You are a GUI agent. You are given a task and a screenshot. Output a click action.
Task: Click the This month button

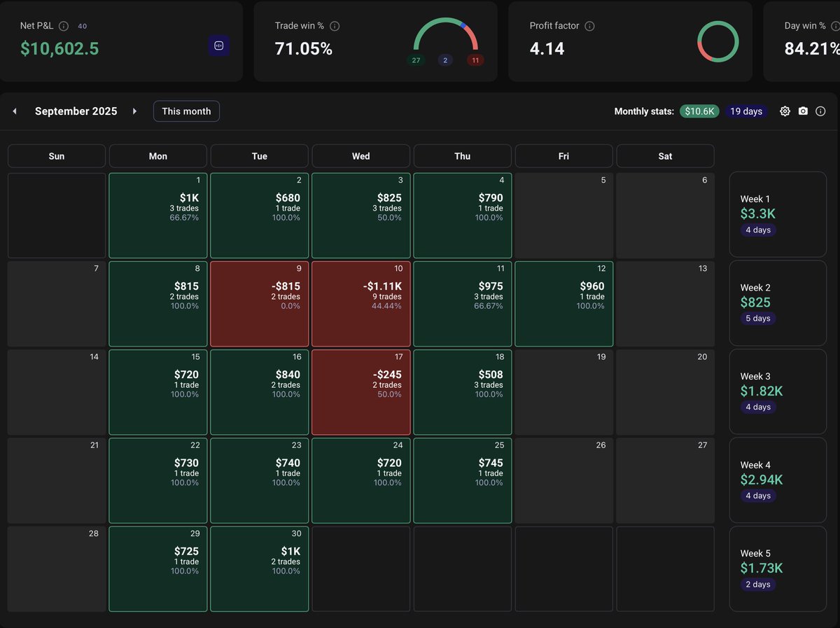click(x=186, y=111)
